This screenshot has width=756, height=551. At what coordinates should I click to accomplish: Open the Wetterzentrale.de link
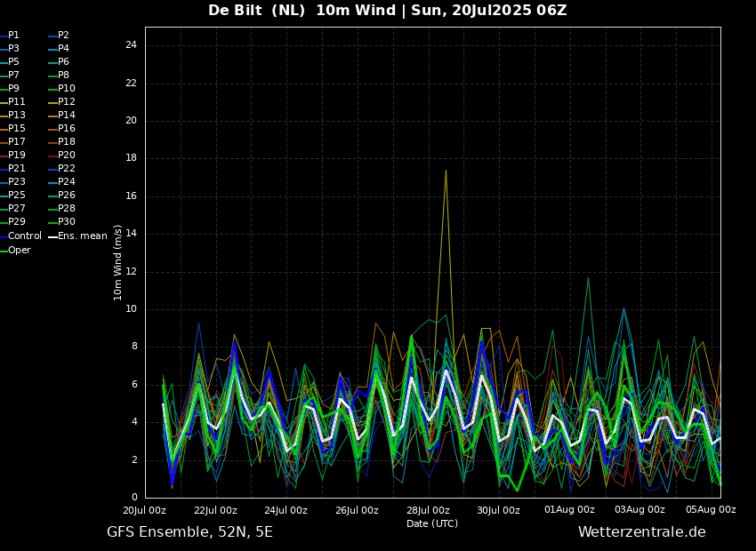tap(641, 532)
